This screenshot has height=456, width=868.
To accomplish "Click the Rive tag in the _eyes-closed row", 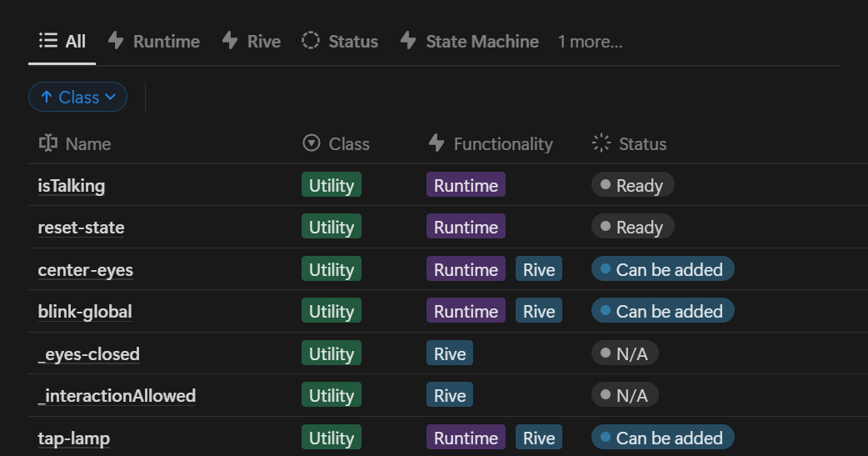I will (450, 353).
